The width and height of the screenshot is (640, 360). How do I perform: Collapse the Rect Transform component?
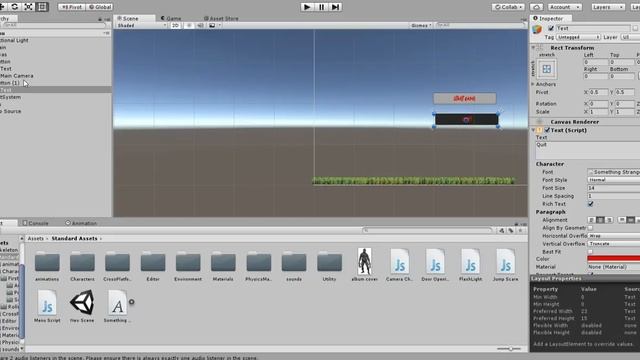point(533,48)
